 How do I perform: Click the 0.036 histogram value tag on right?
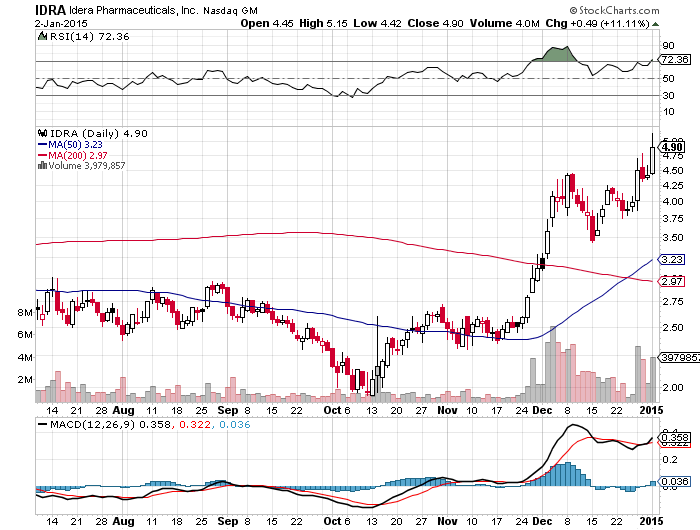[x=674, y=481]
